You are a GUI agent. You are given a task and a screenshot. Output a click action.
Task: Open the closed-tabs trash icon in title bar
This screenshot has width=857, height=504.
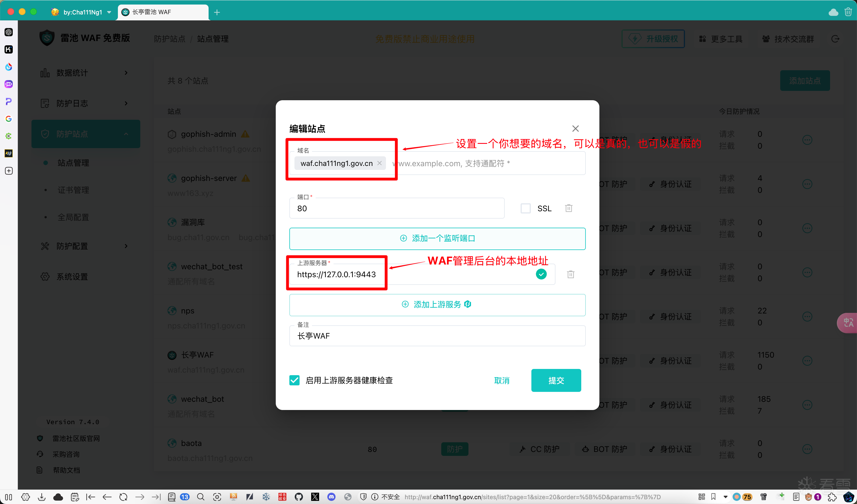click(848, 12)
